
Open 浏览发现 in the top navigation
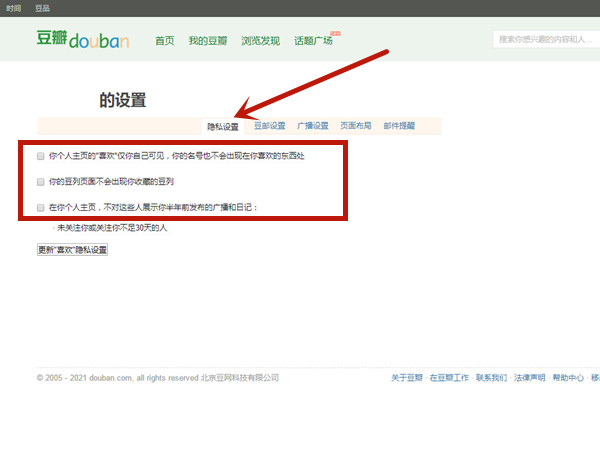click(x=260, y=41)
